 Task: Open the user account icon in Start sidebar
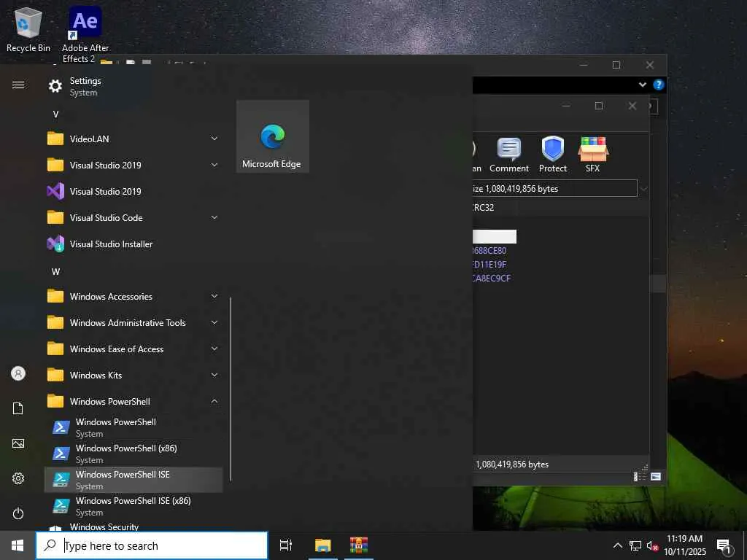click(x=18, y=373)
